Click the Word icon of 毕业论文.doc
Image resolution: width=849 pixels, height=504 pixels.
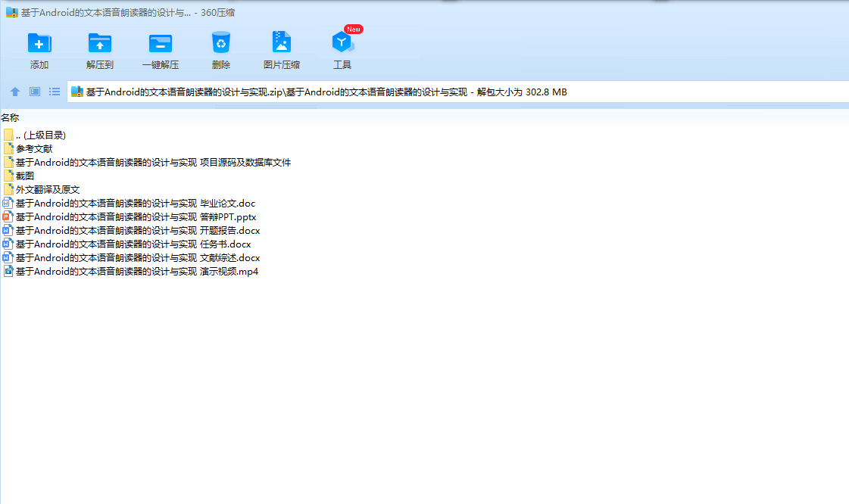tap(8, 203)
